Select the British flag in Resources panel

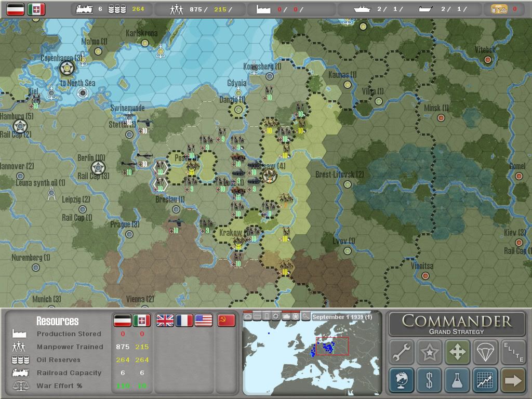(x=165, y=320)
